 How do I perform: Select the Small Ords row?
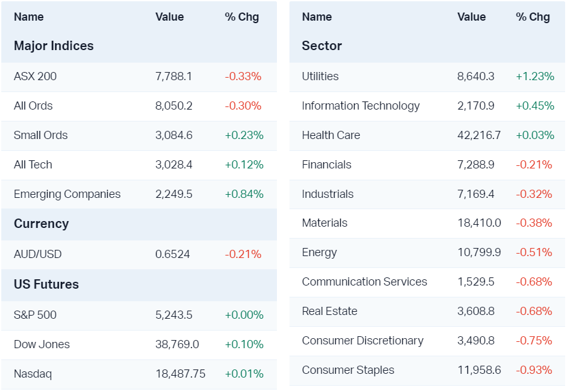(41, 135)
